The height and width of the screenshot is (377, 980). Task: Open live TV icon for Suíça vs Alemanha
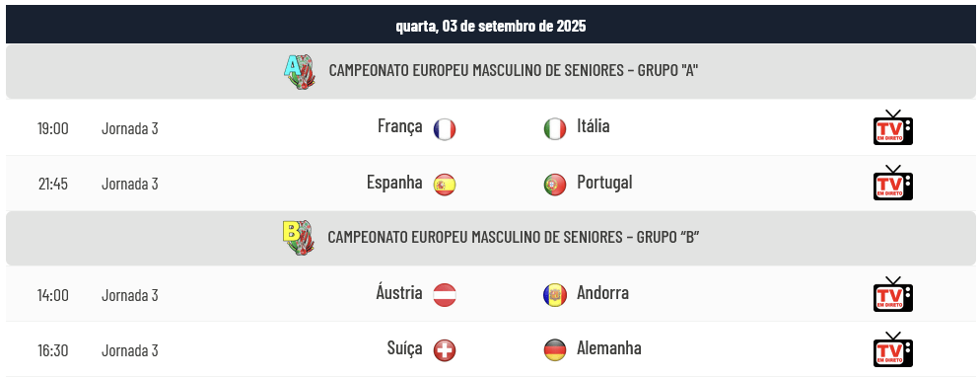point(892,348)
